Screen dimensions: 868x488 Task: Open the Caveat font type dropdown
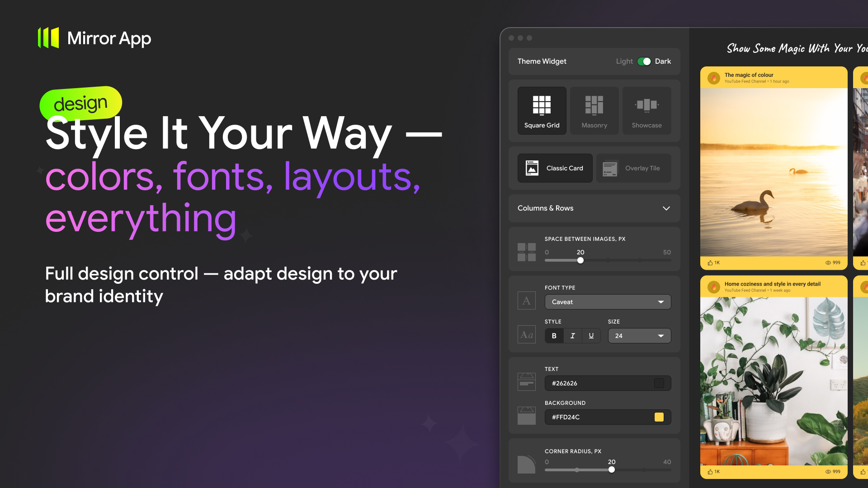click(x=608, y=302)
